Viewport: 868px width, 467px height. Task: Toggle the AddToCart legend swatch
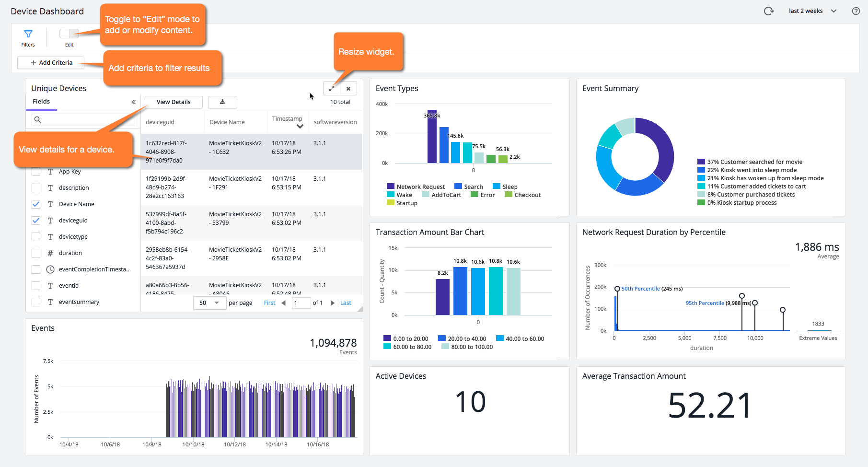(426, 195)
